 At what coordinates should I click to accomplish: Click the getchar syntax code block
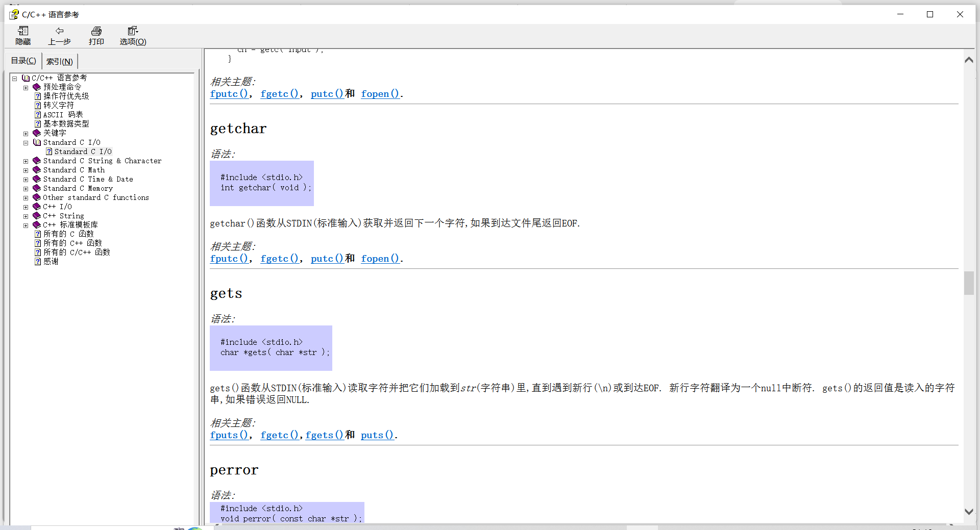point(262,183)
